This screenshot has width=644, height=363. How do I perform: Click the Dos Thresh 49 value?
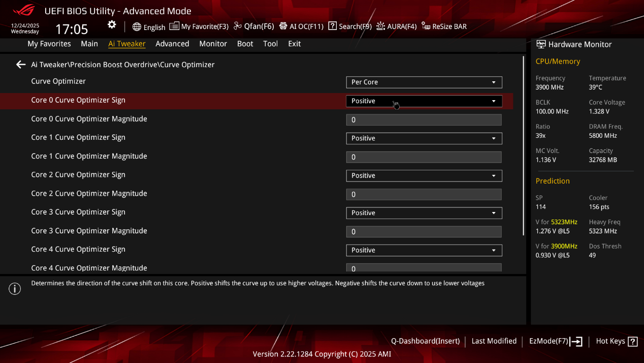point(593,255)
